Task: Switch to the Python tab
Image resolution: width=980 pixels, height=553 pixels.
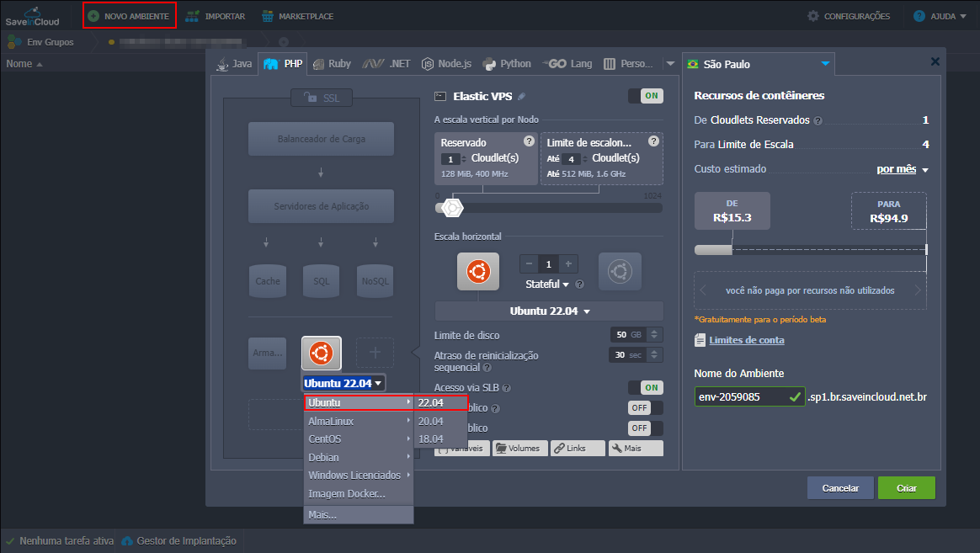Action: (507, 64)
